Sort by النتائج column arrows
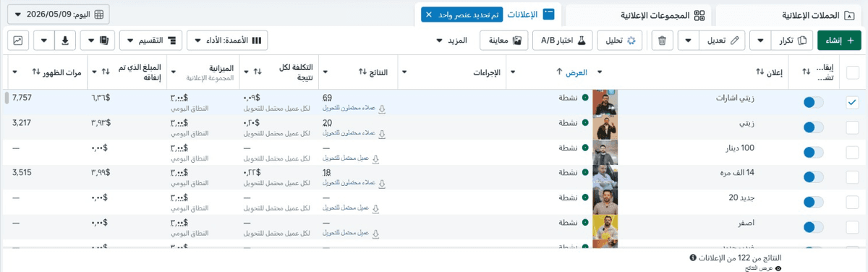The image size is (868, 272). 363,72
